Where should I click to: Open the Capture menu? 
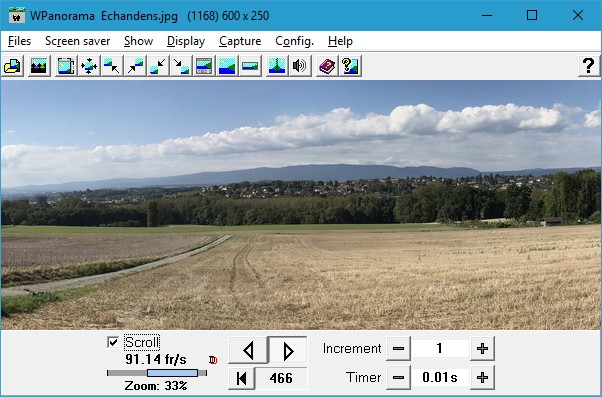click(240, 41)
